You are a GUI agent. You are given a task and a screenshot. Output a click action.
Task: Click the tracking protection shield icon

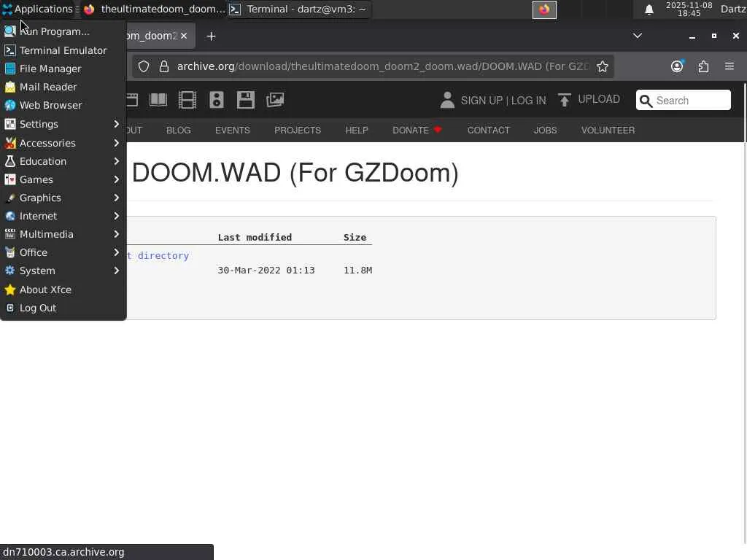coord(144,66)
